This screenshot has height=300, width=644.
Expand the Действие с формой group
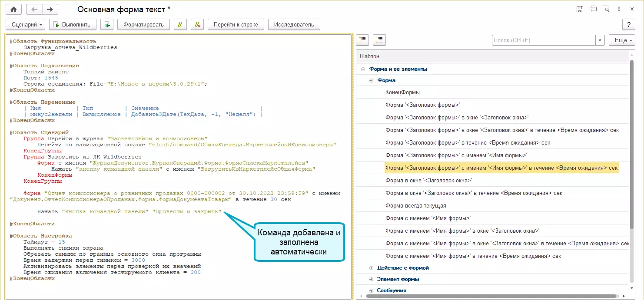point(372,268)
